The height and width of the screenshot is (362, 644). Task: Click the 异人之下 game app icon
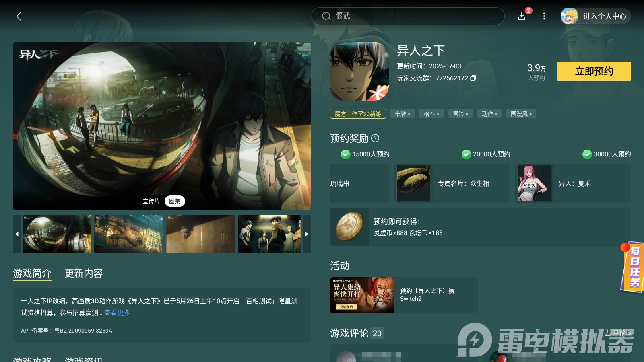[x=359, y=71]
